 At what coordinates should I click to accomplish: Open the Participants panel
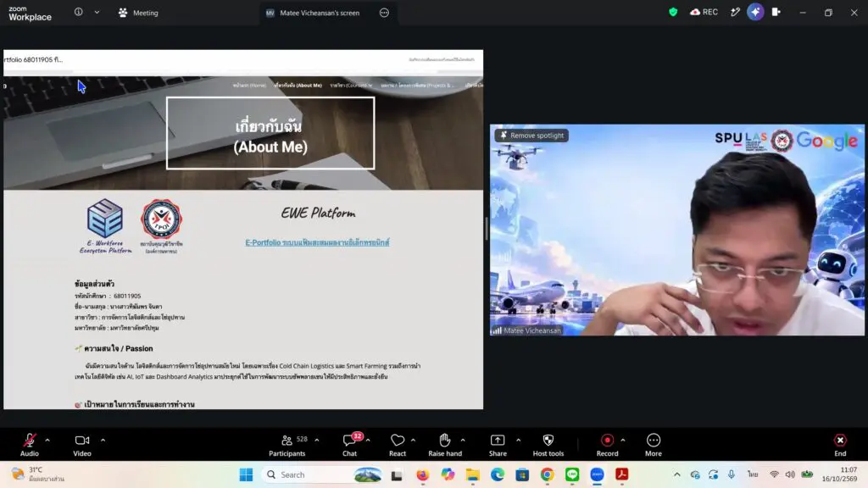pyautogui.click(x=287, y=445)
